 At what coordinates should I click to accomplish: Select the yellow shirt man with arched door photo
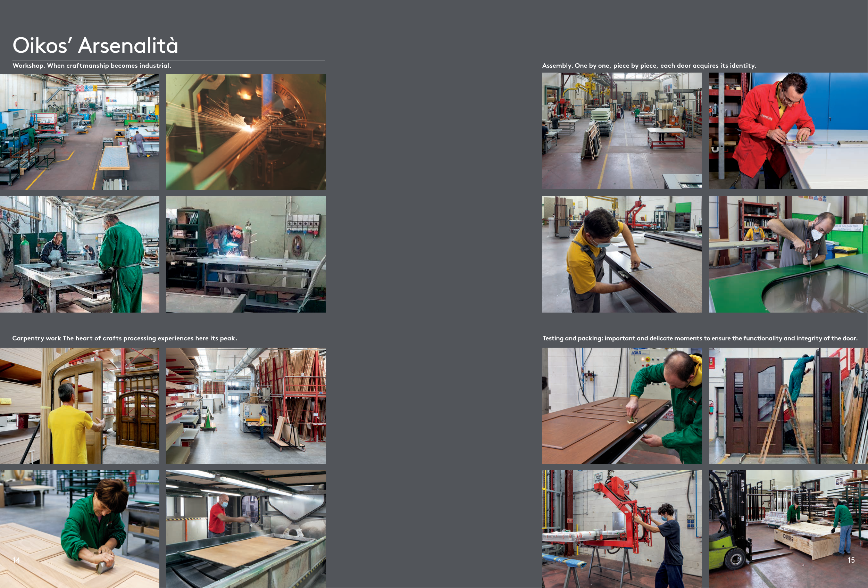(x=80, y=406)
